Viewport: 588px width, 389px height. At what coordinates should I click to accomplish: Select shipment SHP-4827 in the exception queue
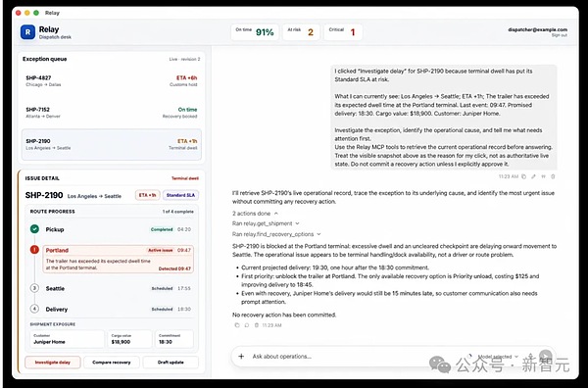click(112, 81)
